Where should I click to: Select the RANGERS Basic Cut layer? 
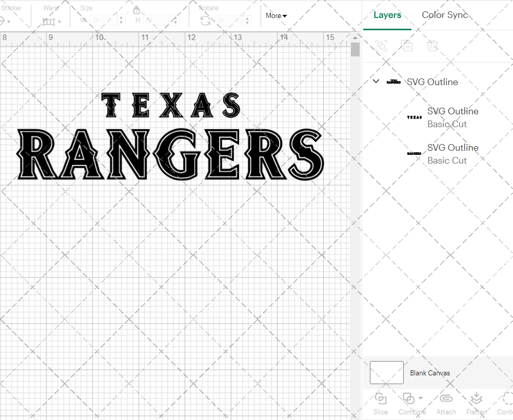coord(453,154)
